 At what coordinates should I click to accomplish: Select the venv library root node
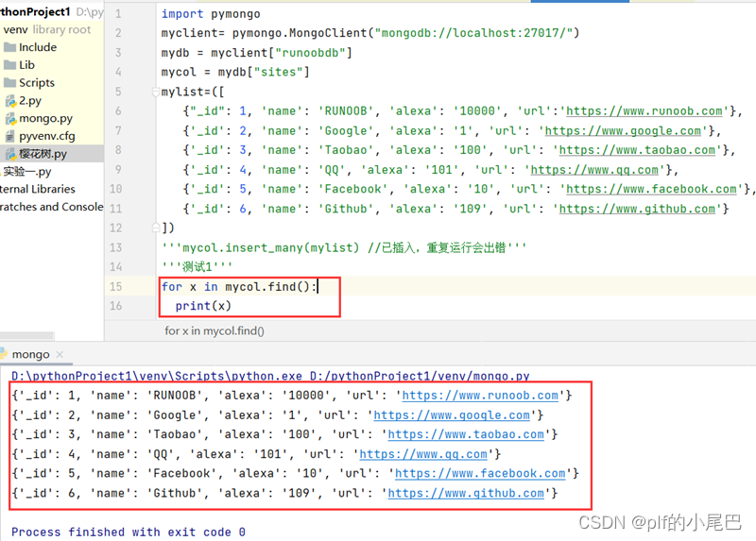[x=46, y=30]
